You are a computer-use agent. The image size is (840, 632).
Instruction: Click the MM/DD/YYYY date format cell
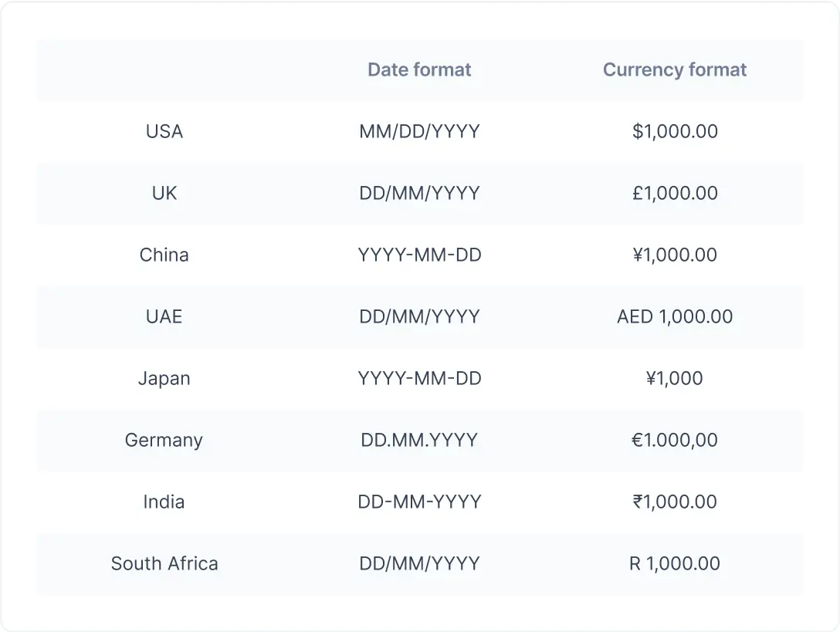click(x=419, y=132)
